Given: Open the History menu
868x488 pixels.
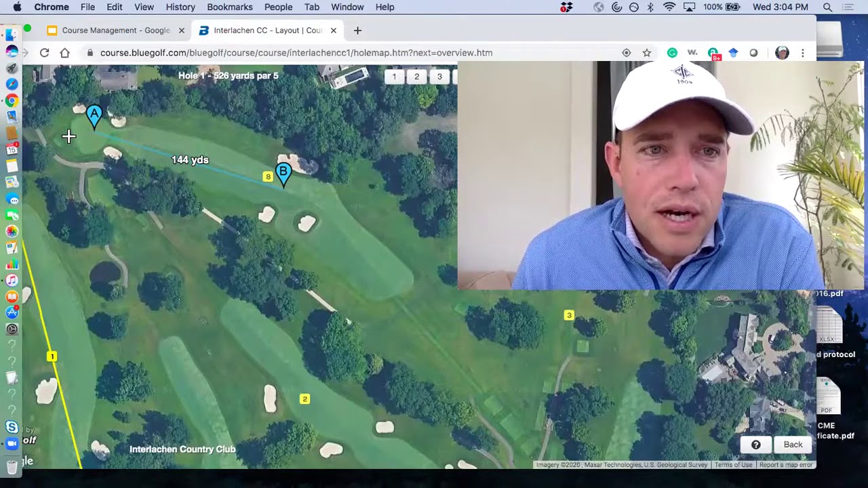Looking at the screenshot, I should 180,7.
